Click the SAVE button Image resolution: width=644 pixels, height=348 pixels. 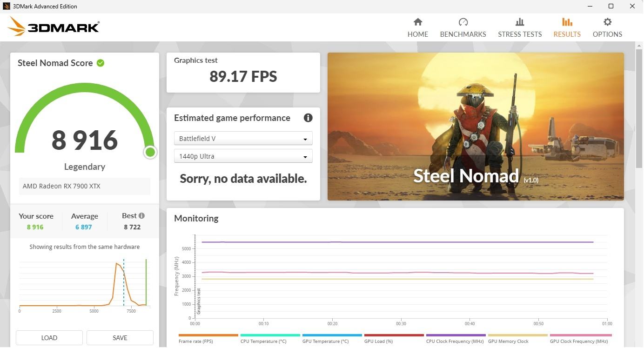pos(120,338)
